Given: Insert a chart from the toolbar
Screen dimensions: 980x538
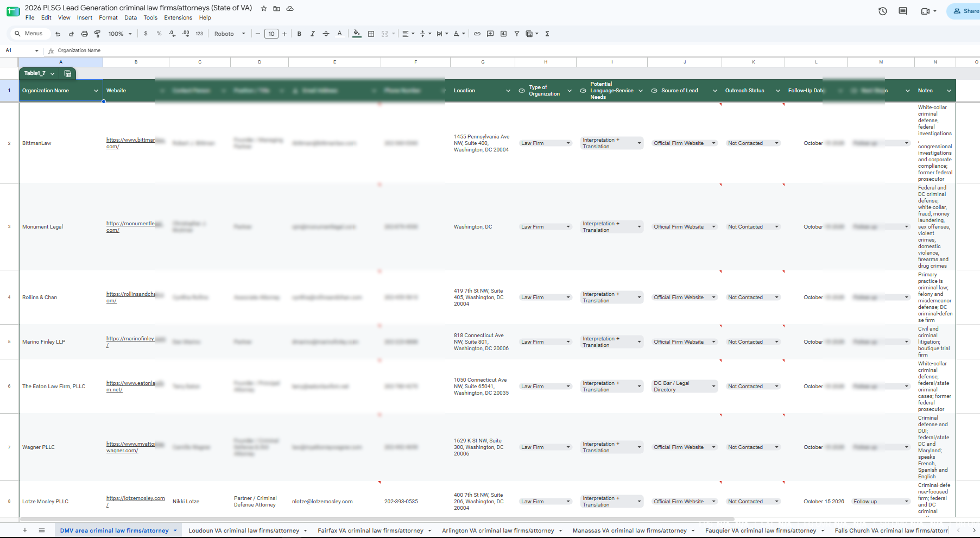Looking at the screenshot, I should point(503,34).
